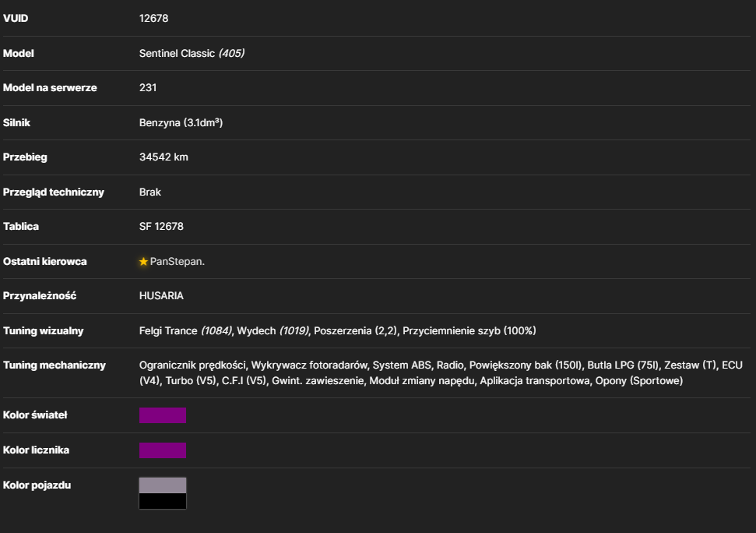Click the black lower Kolor pojazdu swatch

coord(163,501)
